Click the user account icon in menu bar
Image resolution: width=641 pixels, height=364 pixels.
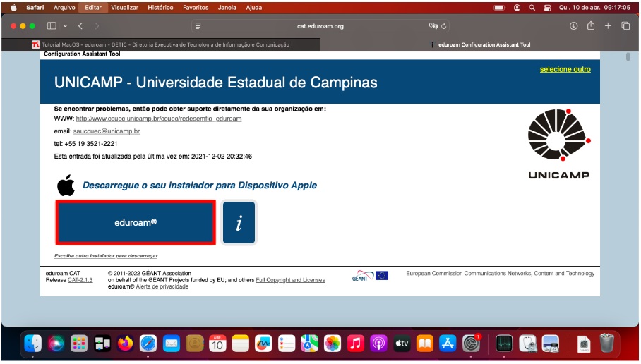point(517,7)
